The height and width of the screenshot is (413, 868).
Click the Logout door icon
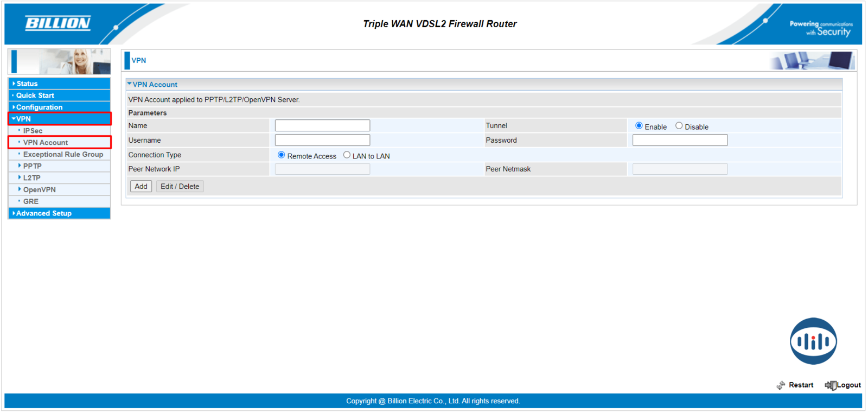(830, 385)
